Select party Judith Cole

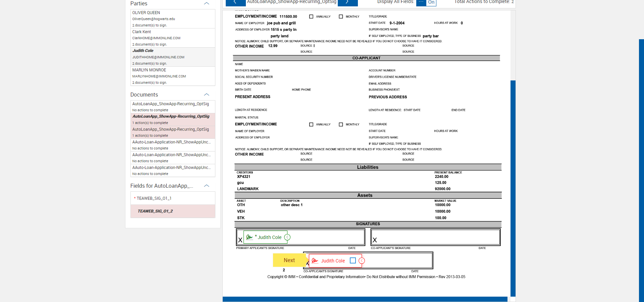(173, 57)
